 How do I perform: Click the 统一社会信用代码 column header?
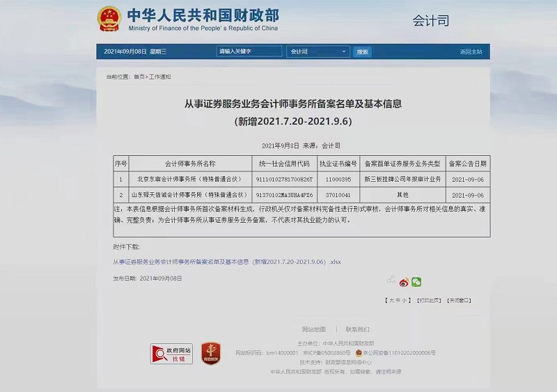point(284,164)
